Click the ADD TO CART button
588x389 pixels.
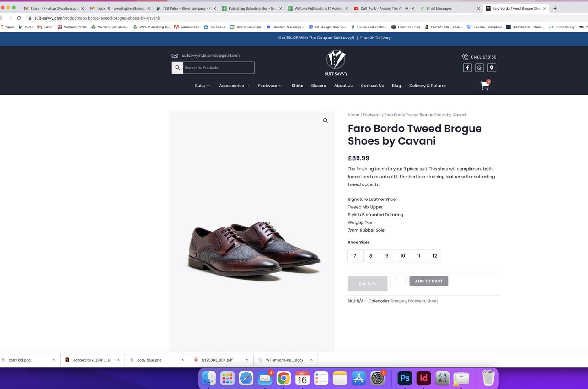pos(429,281)
